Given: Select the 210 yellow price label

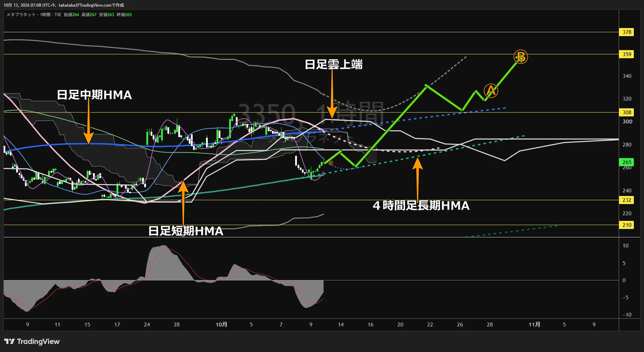Looking at the screenshot, I should (626, 225).
